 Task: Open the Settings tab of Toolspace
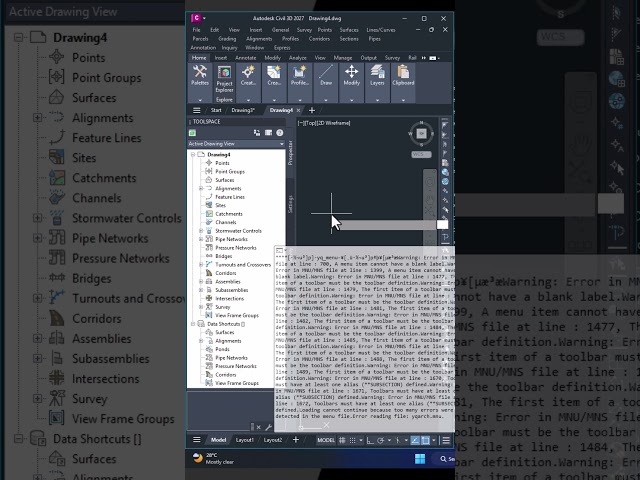pos(290,204)
